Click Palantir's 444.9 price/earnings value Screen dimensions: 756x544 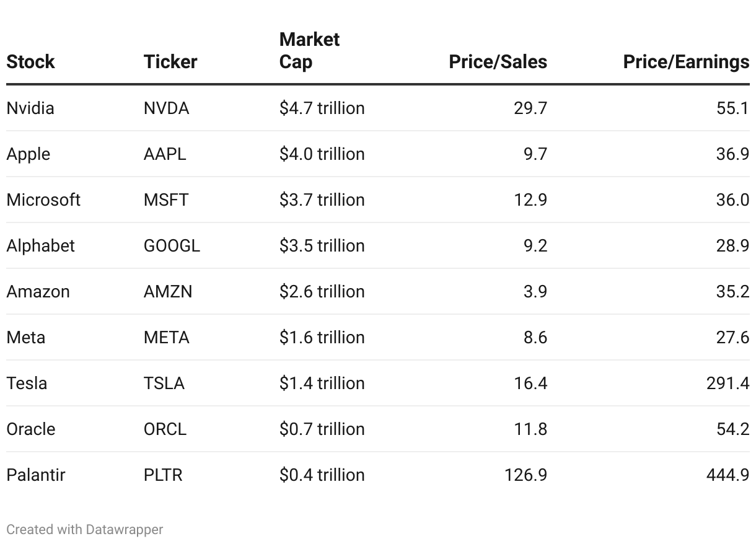pos(727,475)
